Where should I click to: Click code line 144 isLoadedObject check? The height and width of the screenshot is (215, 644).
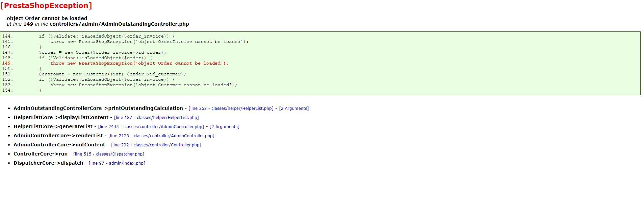(x=107, y=36)
